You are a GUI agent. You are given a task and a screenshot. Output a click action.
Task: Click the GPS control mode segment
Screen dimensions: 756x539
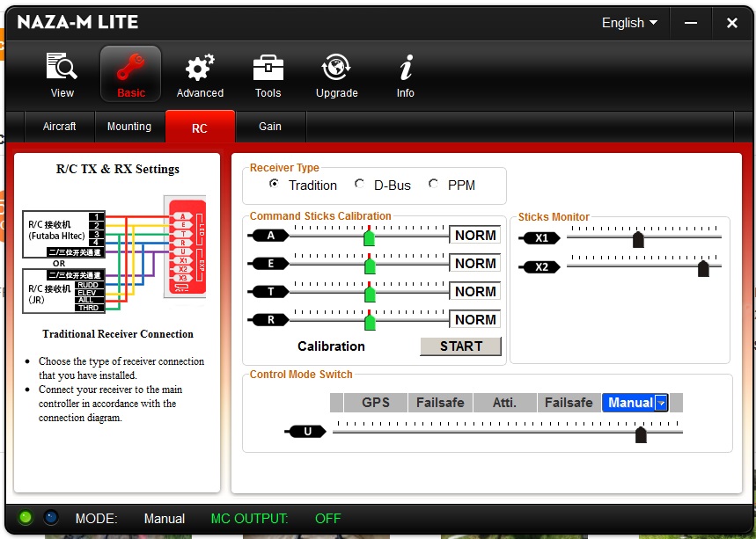[x=376, y=403]
